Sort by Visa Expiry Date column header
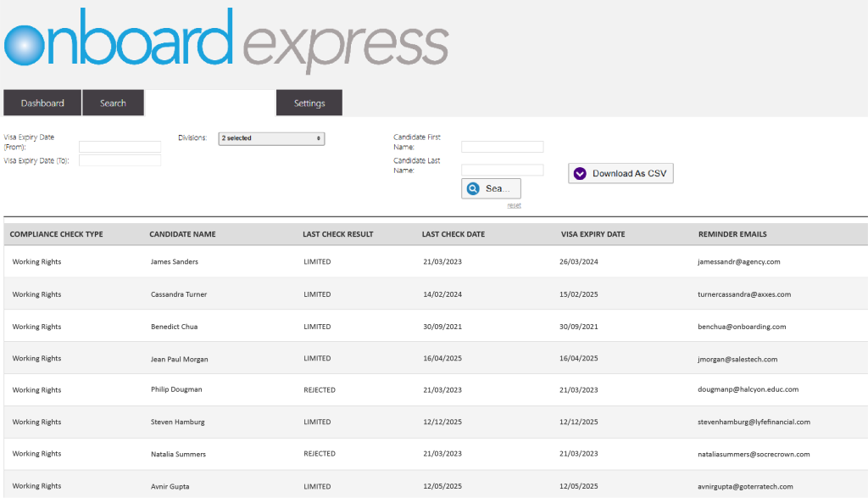The image size is (868, 498). click(x=593, y=234)
